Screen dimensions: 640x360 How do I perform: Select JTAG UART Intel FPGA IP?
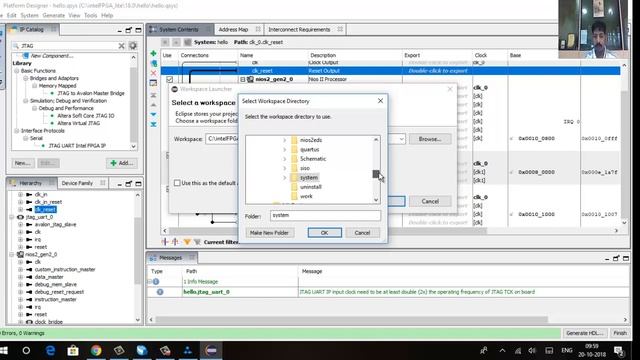[77, 146]
